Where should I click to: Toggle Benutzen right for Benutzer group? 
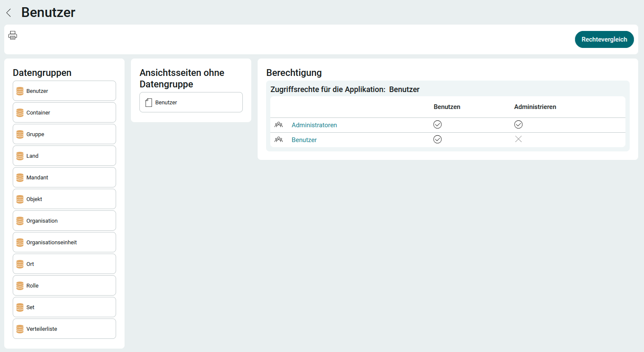tap(438, 139)
